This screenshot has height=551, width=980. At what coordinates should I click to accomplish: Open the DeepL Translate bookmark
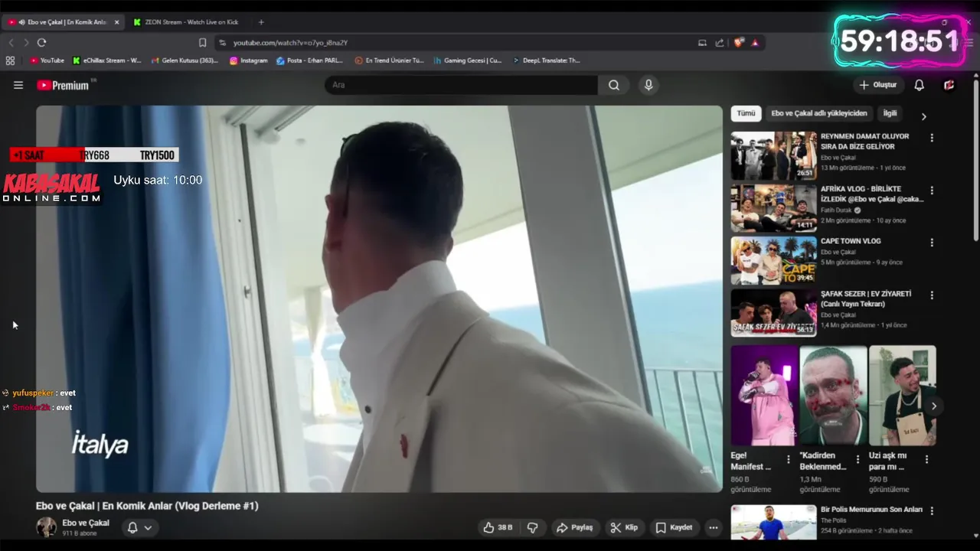546,60
